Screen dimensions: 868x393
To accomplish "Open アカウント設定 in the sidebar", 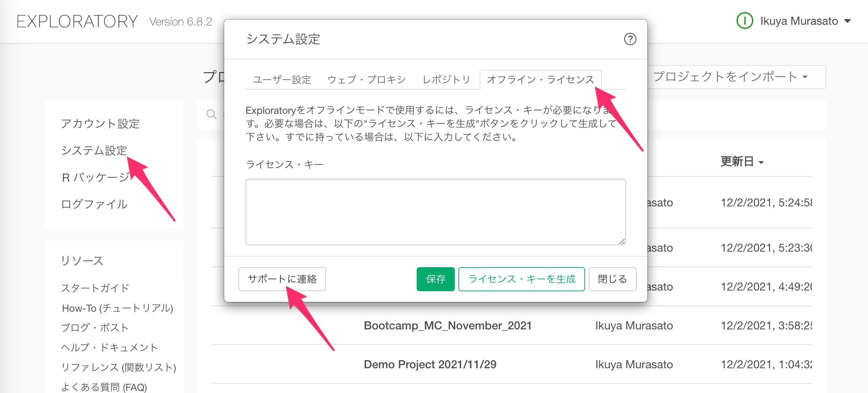I will coord(100,124).
